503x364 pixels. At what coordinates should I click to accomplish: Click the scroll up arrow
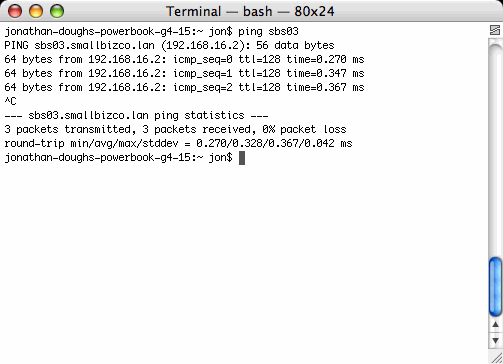(495, 324)
